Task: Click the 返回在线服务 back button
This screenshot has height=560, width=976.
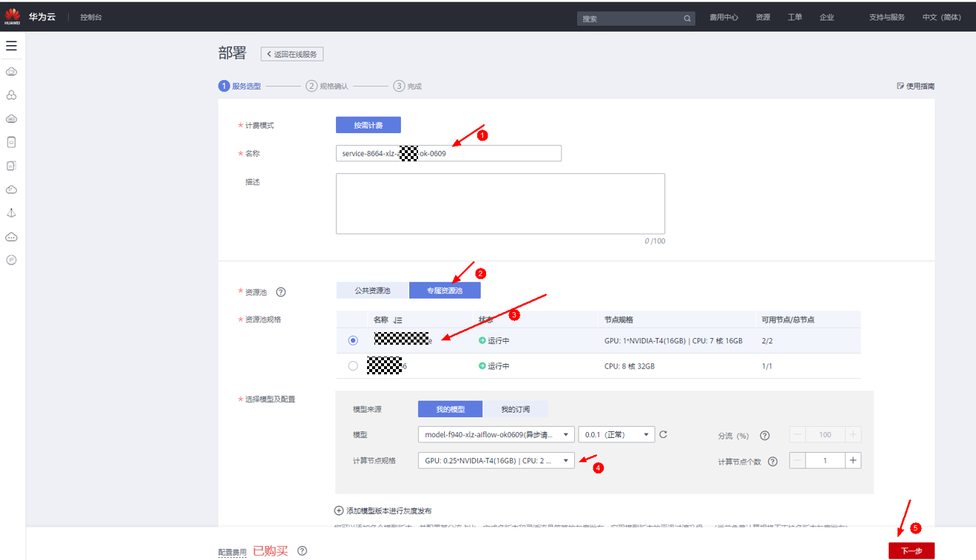Action: pos(292,54)
